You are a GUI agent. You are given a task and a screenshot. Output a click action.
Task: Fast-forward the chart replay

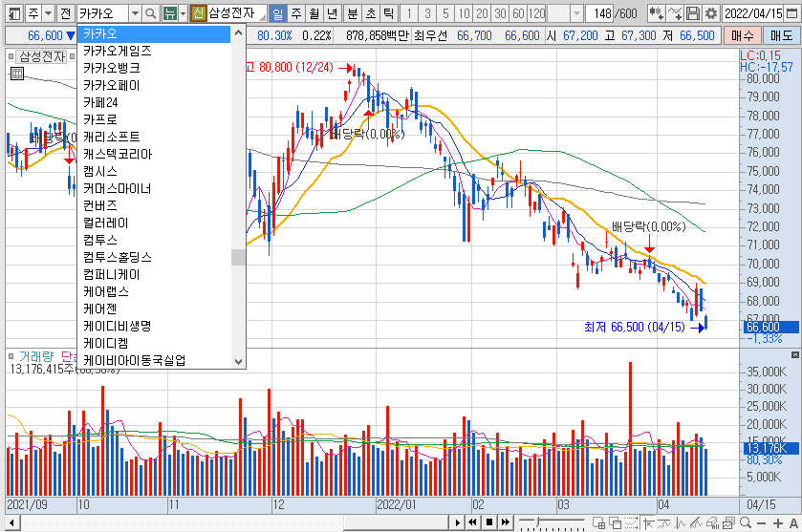tap(506, 522)
